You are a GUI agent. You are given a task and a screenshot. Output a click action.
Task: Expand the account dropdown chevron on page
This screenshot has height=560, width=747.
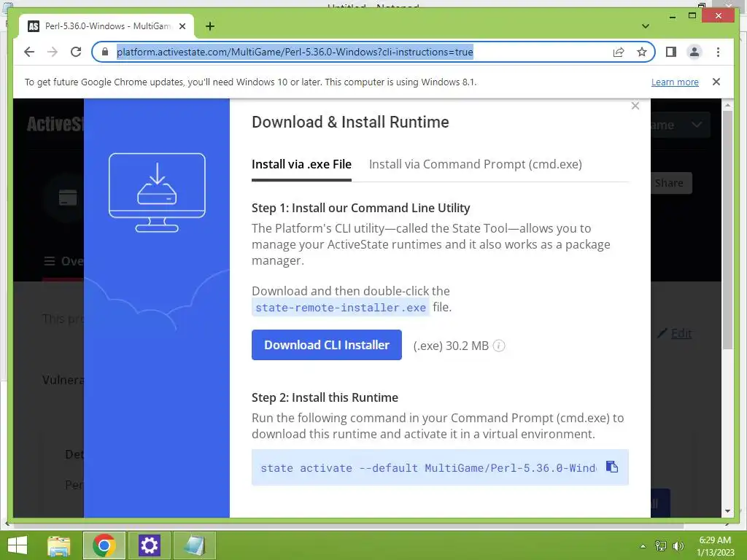tap(697, 125)
